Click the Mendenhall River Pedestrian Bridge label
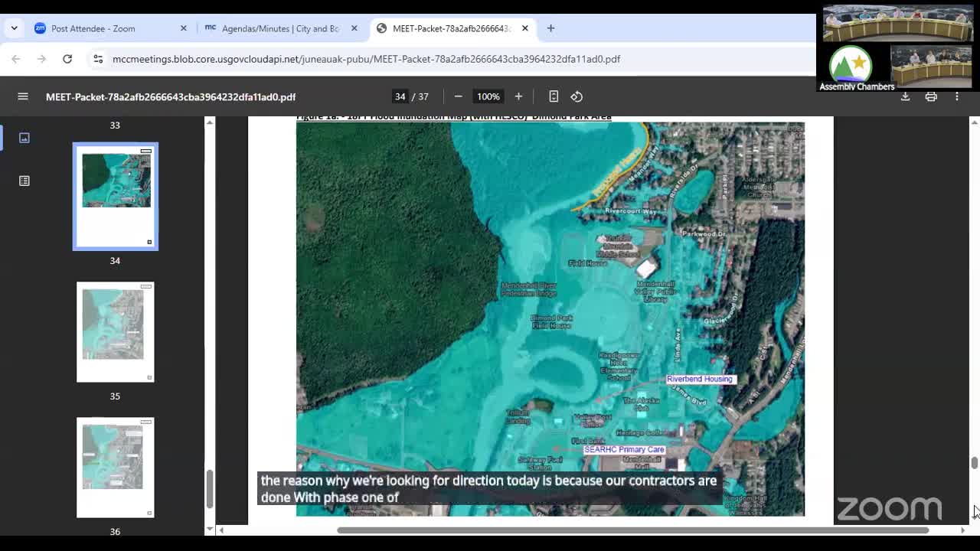 click(x=529, y=289)
